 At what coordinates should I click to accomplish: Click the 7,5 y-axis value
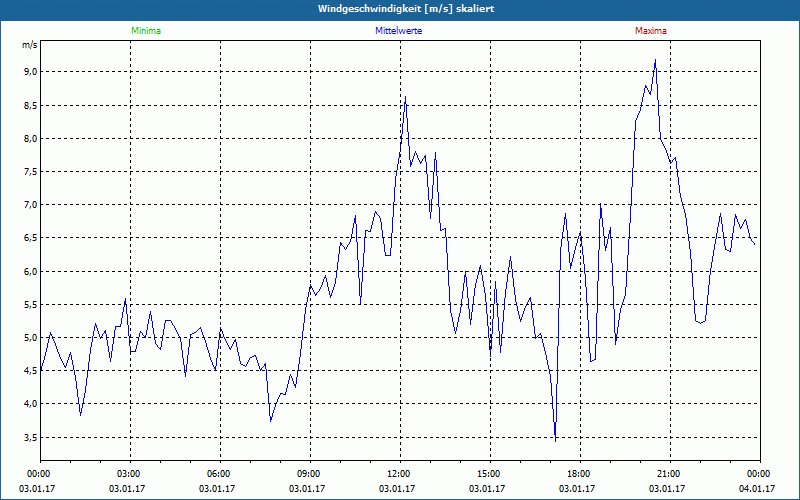tap(31, 172)
